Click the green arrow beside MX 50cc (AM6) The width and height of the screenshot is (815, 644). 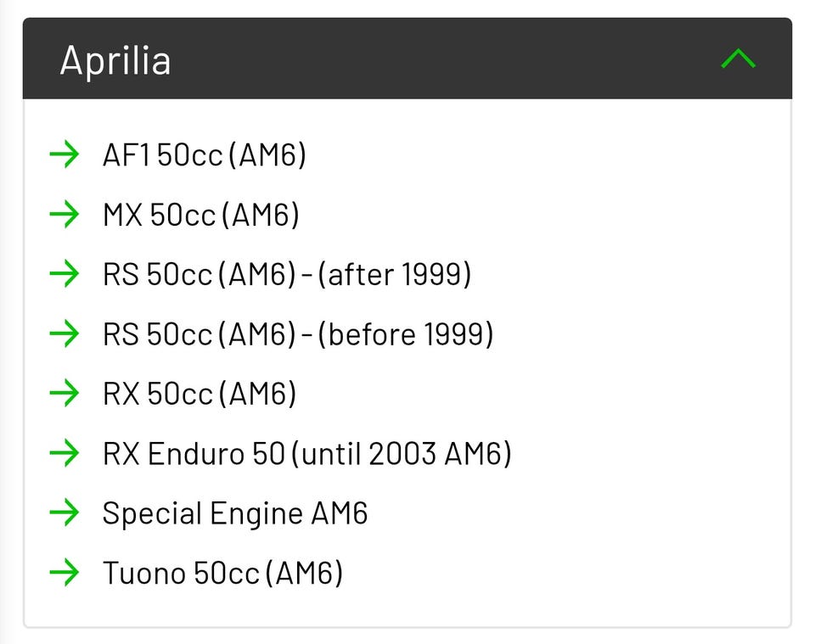(65, 215)
